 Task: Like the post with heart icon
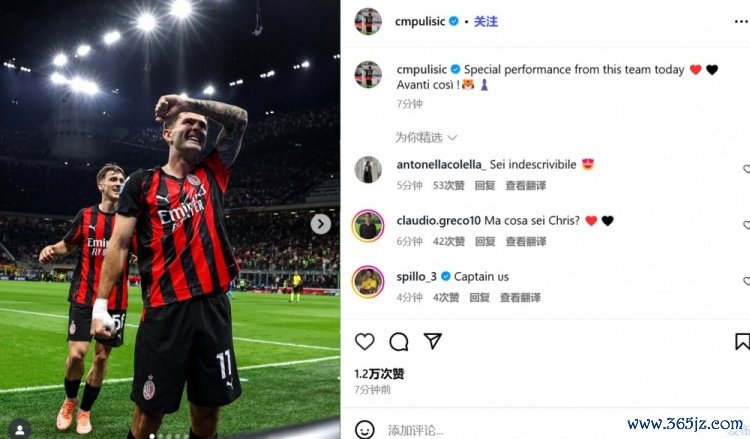(x=364, y=341)
